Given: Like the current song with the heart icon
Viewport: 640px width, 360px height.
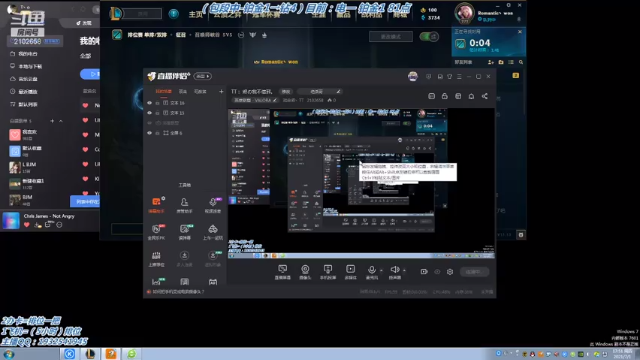Looking at the screenshot, I should pos(27,225).
